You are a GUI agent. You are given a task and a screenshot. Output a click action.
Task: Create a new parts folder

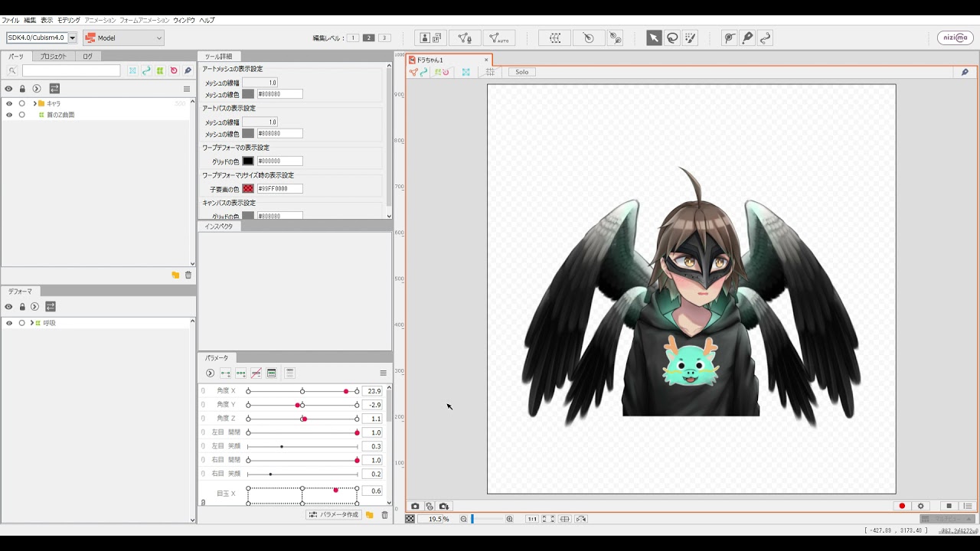[x=175, y=275]
